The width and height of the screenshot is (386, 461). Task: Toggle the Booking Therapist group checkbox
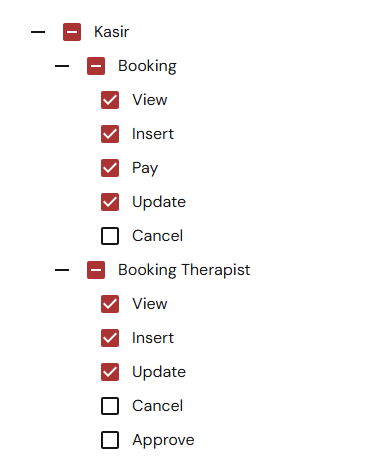96,270
